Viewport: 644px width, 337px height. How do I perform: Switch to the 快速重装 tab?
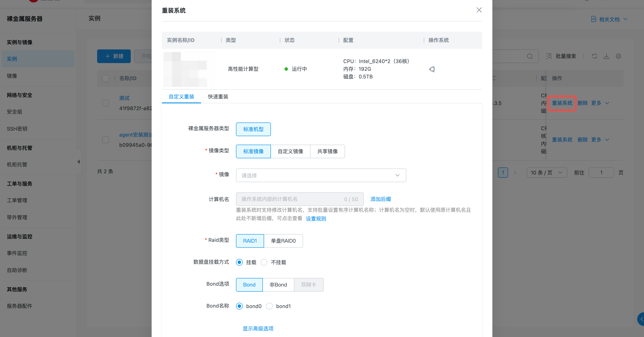coord(218,97)
